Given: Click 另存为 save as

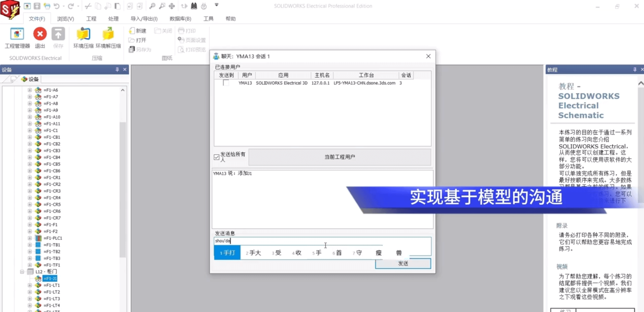Looking at the screenshot, I should coord(140,49).
